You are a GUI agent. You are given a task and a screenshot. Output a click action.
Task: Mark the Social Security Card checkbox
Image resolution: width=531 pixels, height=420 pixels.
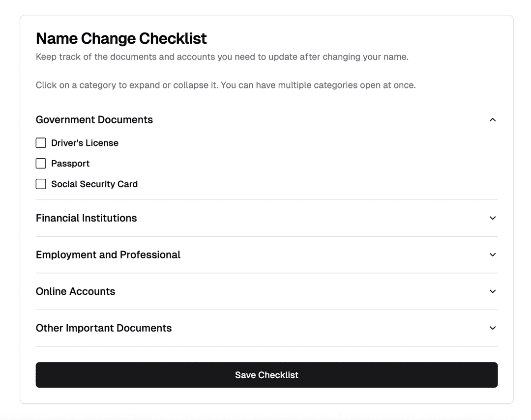41,184
